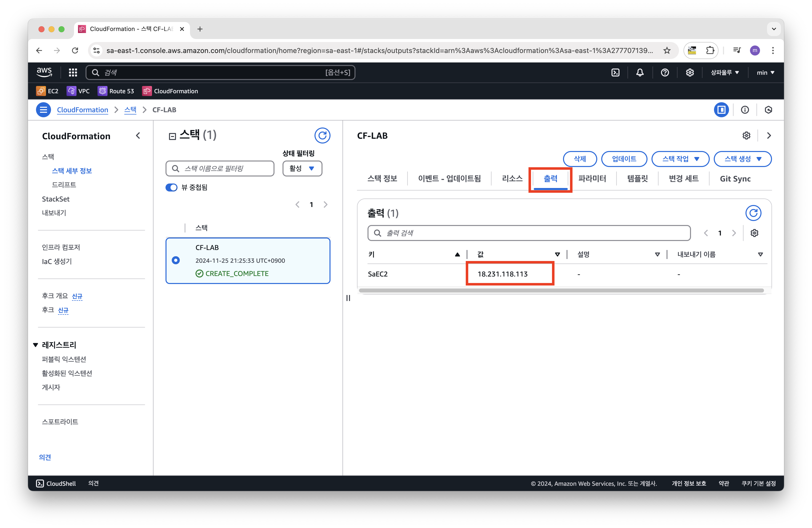Click the output search field
Viewport: 812px width, 528px height.
coord(529,233)
